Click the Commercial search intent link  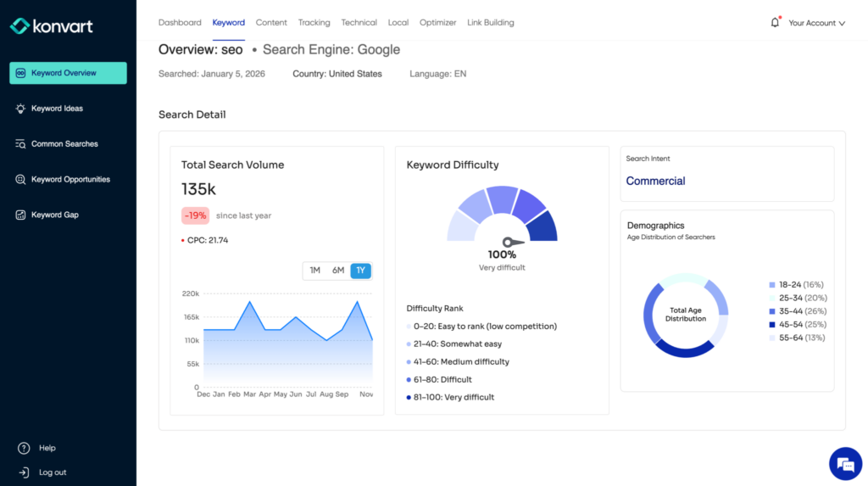pos(655,182)
